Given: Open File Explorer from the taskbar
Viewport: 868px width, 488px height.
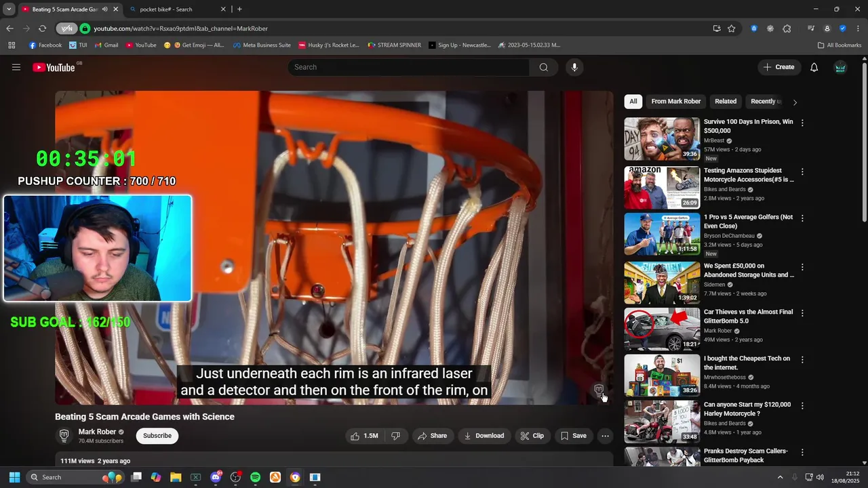Looking at the screenshot, I should (176, 477).
